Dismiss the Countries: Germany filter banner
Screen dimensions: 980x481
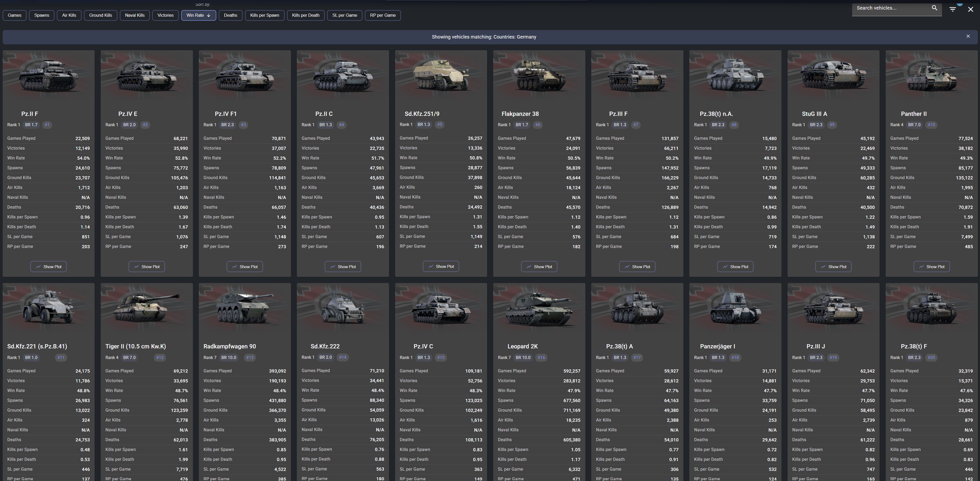pos(968,36)
